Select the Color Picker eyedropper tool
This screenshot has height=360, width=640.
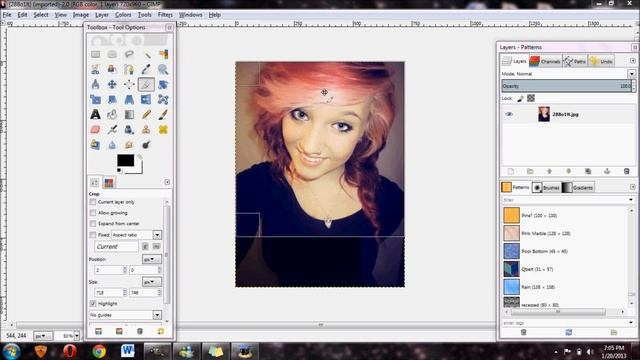(x=146, y=69)
